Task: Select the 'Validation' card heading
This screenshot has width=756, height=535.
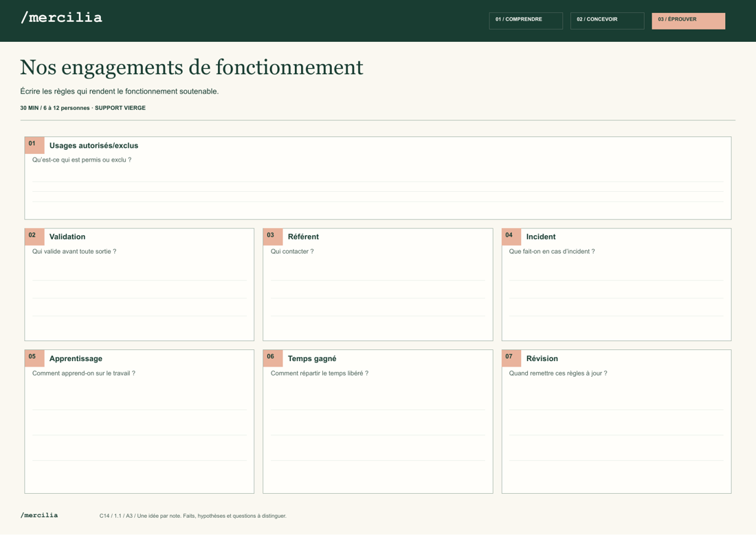Action: coord(67,237)
